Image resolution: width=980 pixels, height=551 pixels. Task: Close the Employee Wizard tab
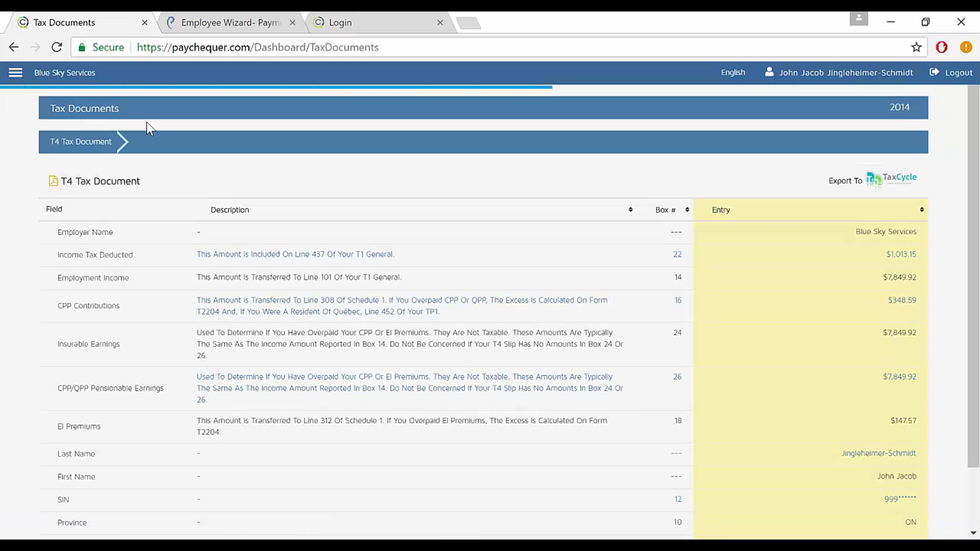pos(292,22)
